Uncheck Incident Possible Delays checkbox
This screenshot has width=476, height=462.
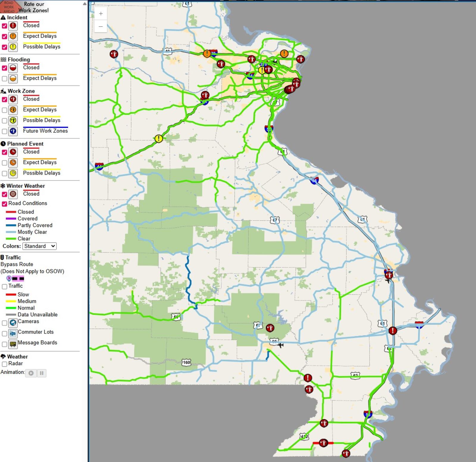click(4, 47)
